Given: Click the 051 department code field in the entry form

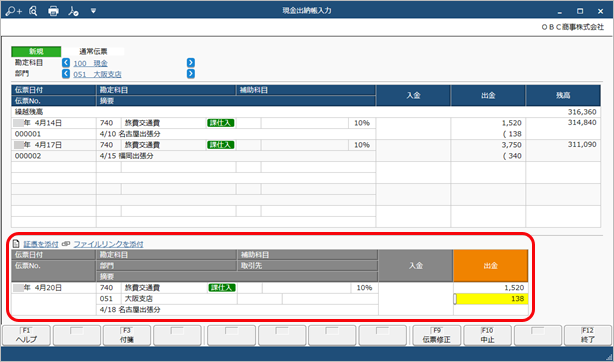Looking at the screenshot, I should 108,299.
